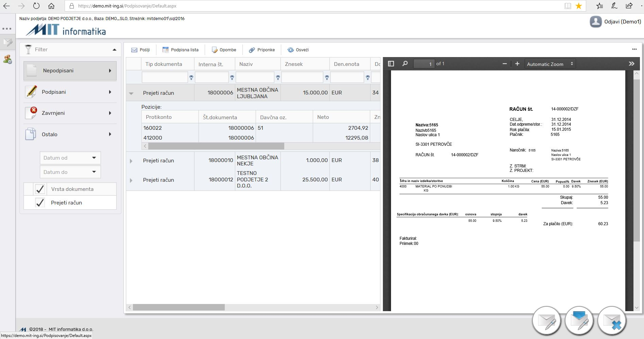Click Odjavi (Demo1) logout link
The height and width of the screenshot is (339, 644).
click(622, 22)
